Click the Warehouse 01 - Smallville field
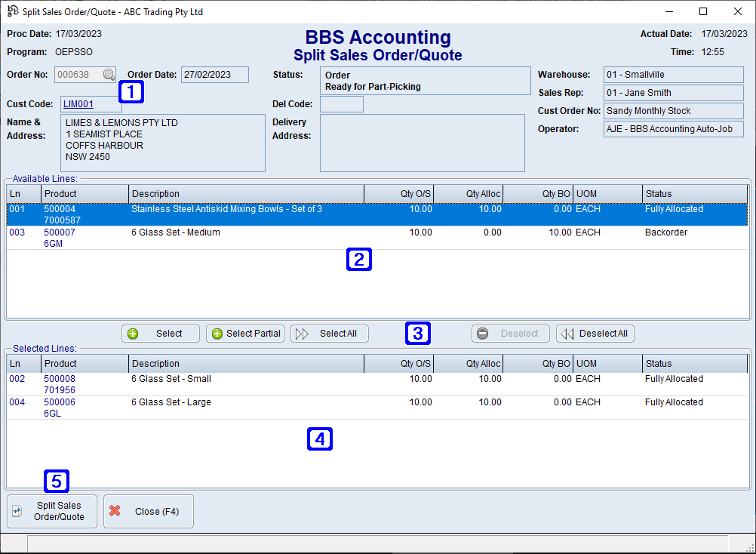This screenshot has height=554, width=756. tap(672, 74)
